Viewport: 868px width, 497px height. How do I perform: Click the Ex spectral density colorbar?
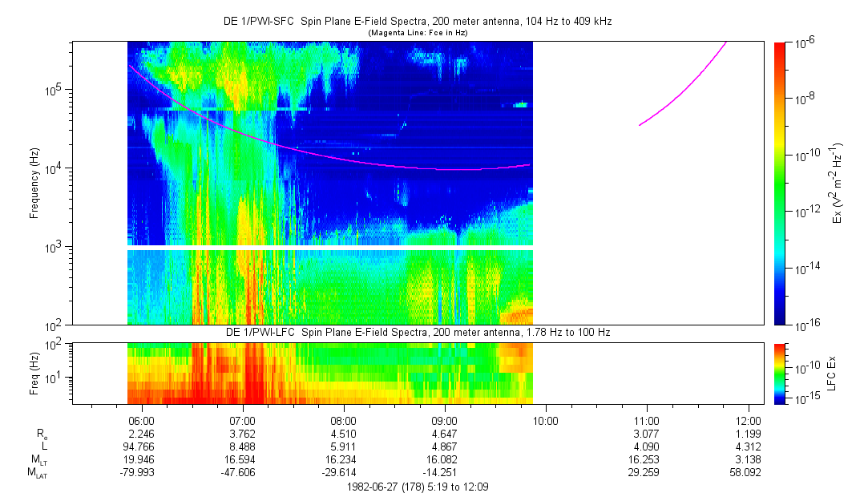click(781, 183)
